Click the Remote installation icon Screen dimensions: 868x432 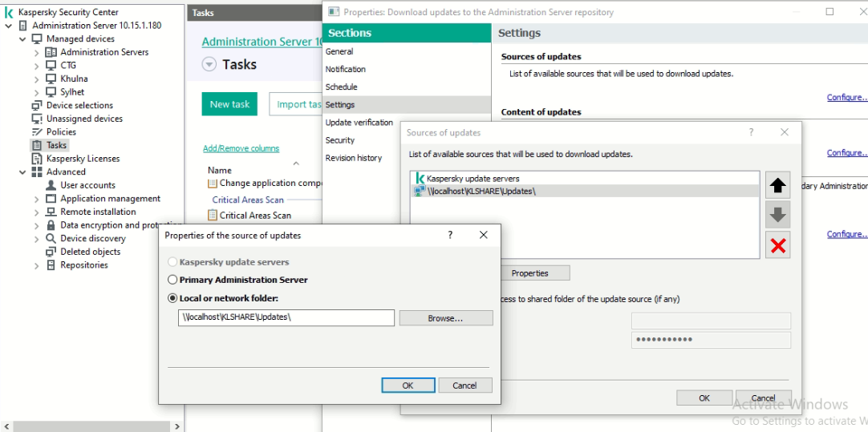51,212
